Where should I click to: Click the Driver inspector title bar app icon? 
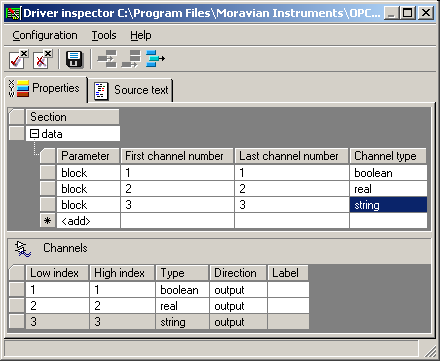pyautogui.click(x=13, y=13)
